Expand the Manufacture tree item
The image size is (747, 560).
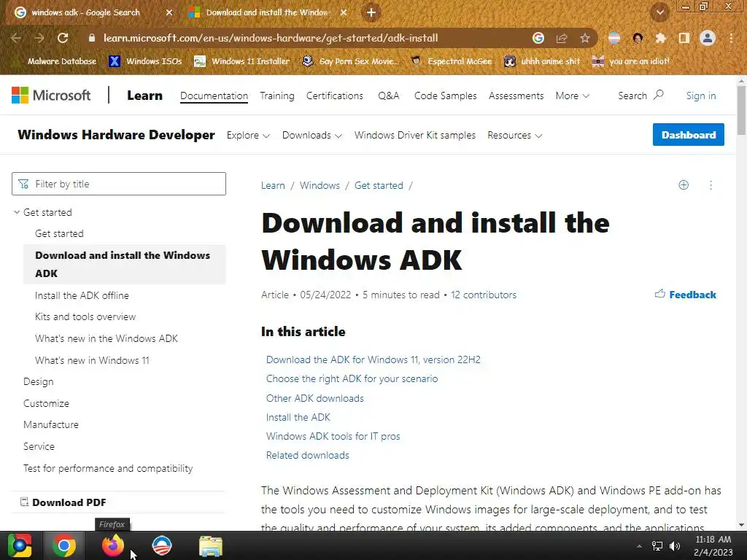[x=51, y=424]
